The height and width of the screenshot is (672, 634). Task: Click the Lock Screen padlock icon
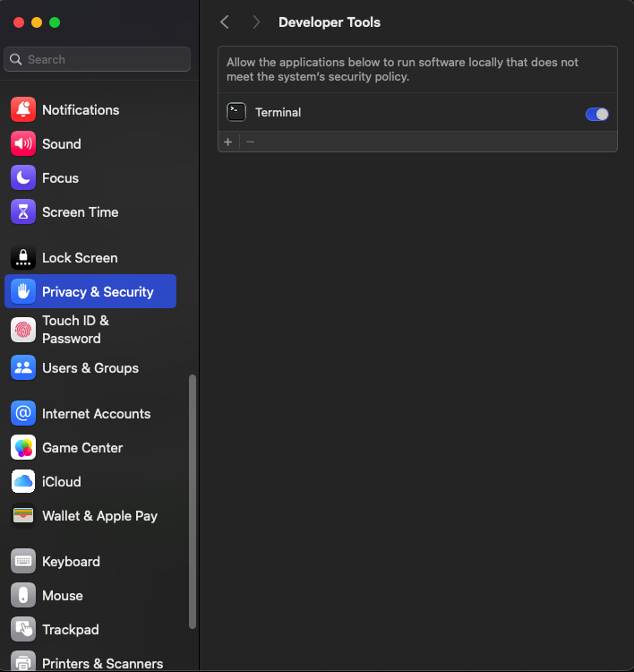click(x=23, y=257)
